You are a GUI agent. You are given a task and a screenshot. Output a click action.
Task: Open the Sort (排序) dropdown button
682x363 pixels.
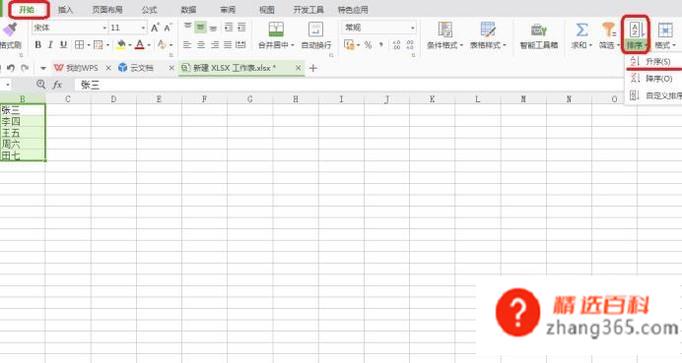pyautogui.click(x=635, y=35)
